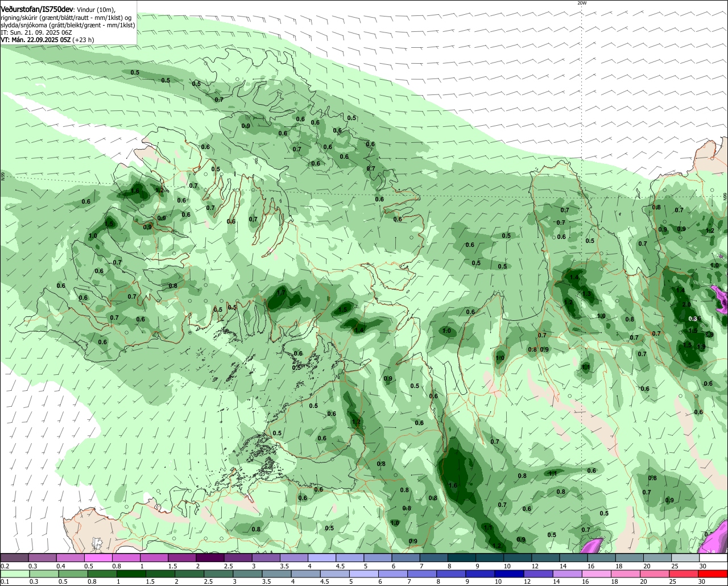
Task: Pick the snow legend swatch between 2 and 2.5
Action: (210, 558)
